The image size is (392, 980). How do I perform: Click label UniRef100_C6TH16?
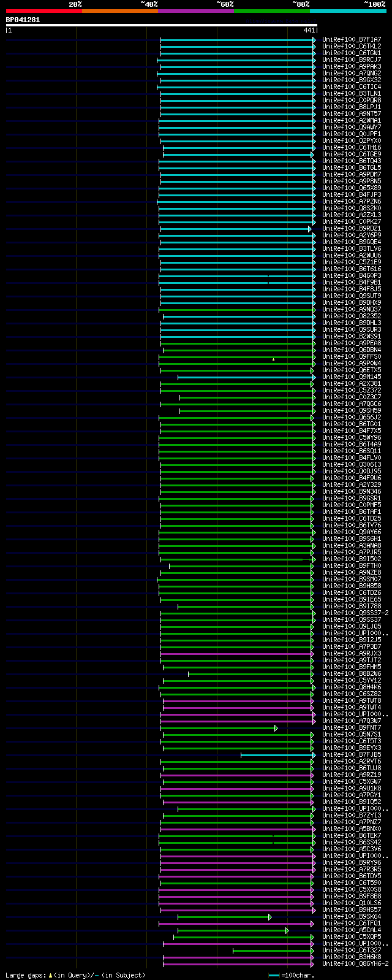pyautogui.click(x=352, y=147)
